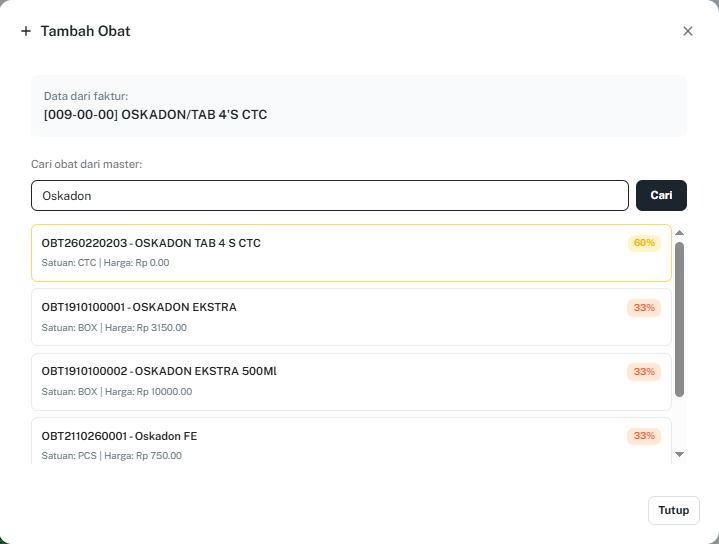Click the Data dari faktur label

pos(93,96)
